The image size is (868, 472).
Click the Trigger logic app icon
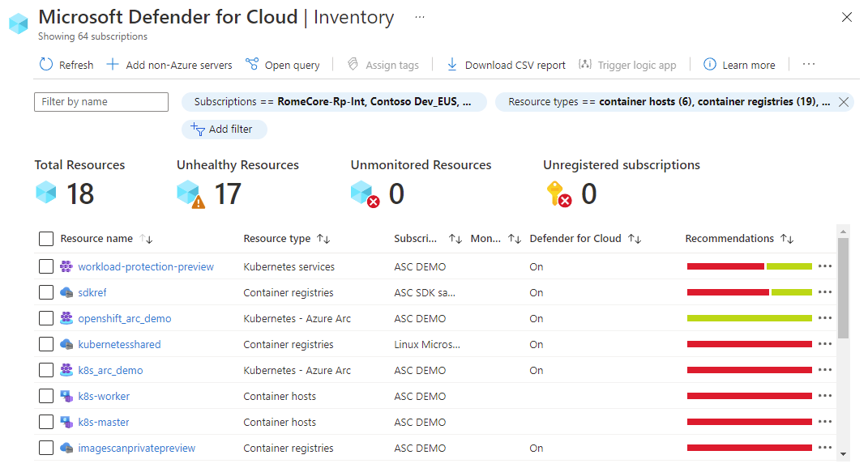(584, 65)
